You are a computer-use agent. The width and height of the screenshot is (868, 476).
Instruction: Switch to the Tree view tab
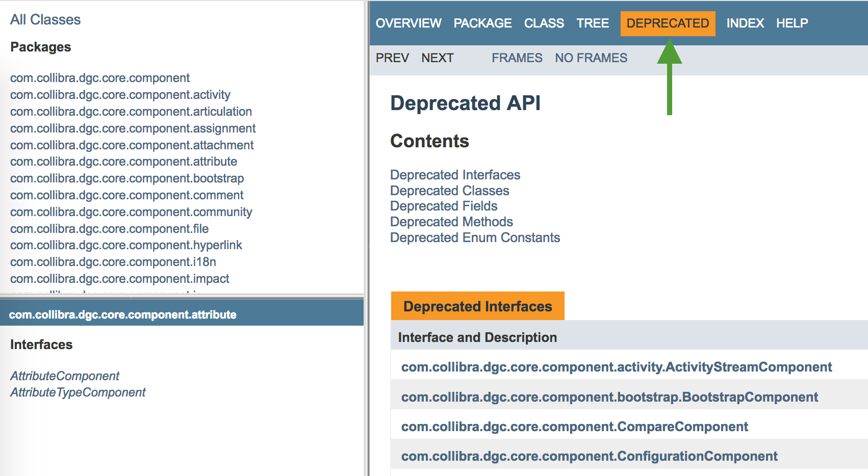593,23
